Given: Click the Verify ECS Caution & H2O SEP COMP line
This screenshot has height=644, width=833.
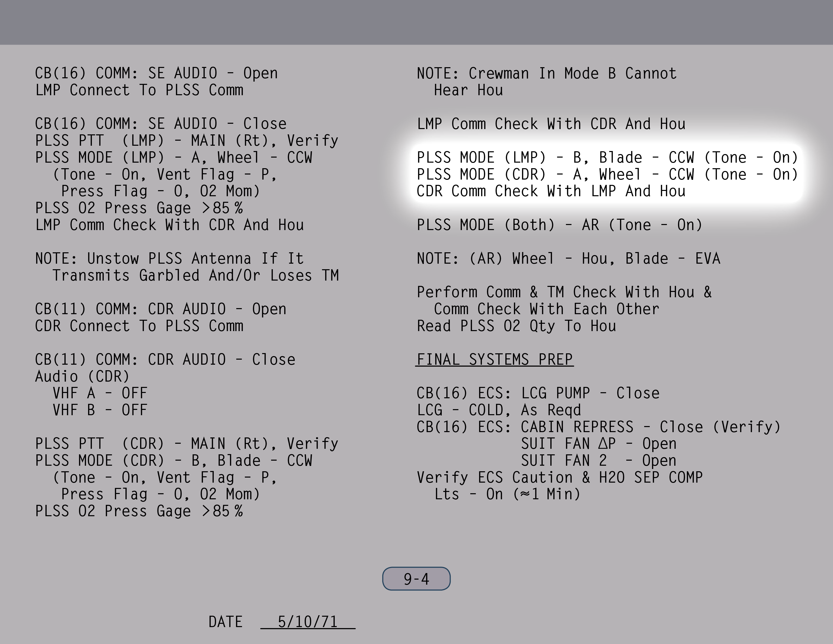Looking at the screenshot, I should coord(559,477).
